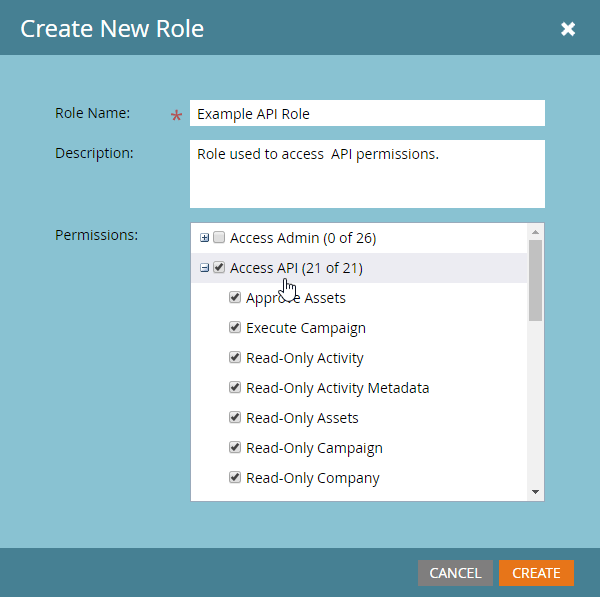Click the permissions list scroll-down arrow
The image size is (600, 597).
pyautogui.click(x=536, y=492)
